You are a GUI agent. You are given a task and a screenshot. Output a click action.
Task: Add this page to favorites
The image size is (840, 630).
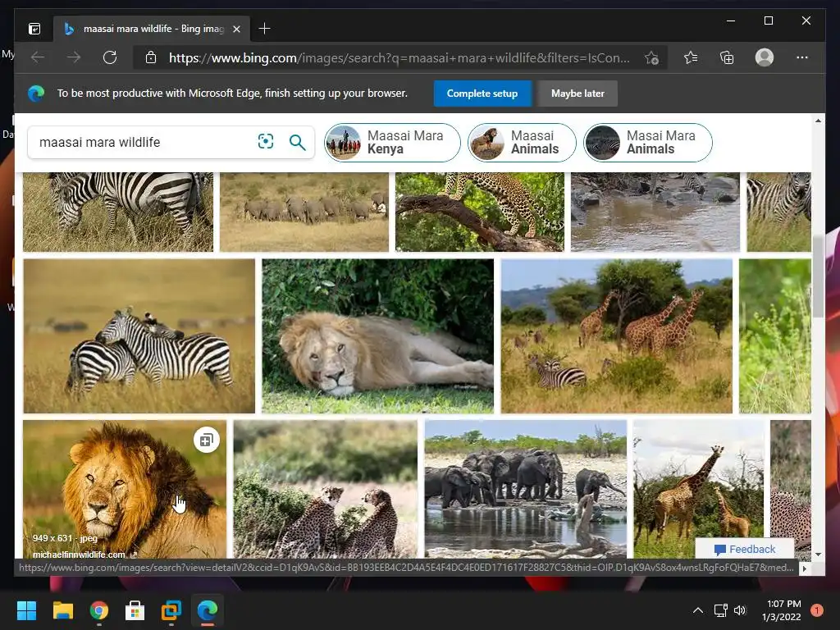coord(651,58)
